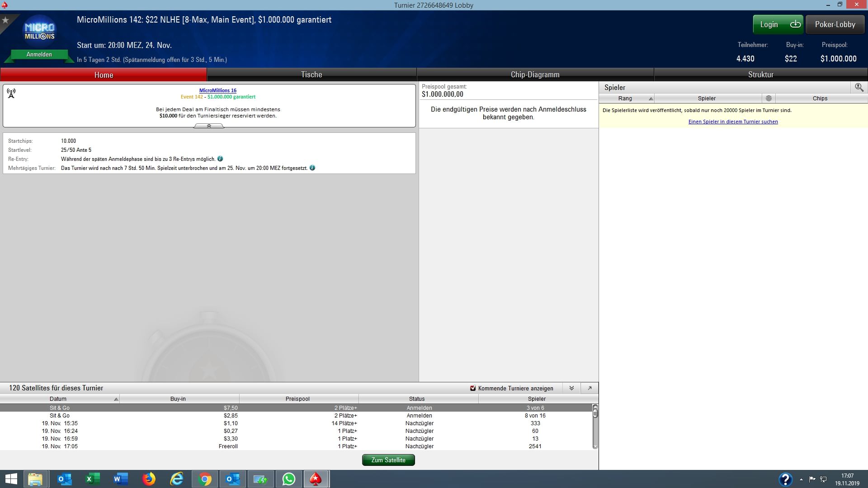Click the Zum Satellite button

click(388, 460)
